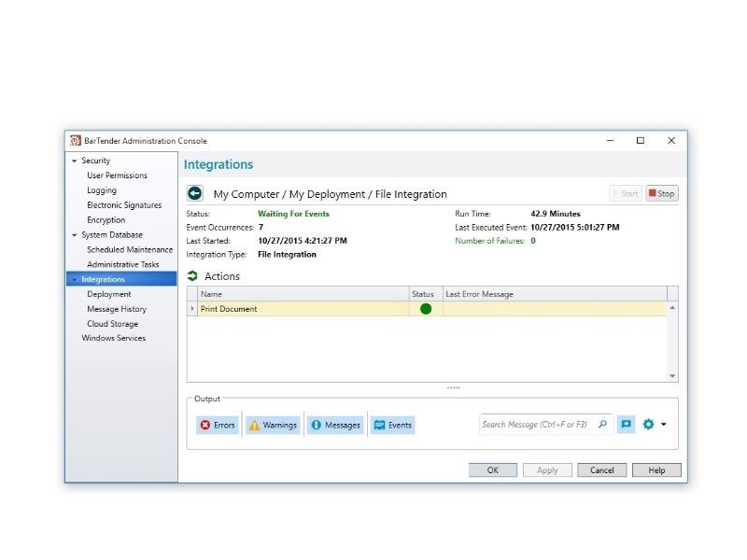Select the Integrations sidebar item
Screen dimensions: 747x560
pyautogui.click(x=121, y=279)
